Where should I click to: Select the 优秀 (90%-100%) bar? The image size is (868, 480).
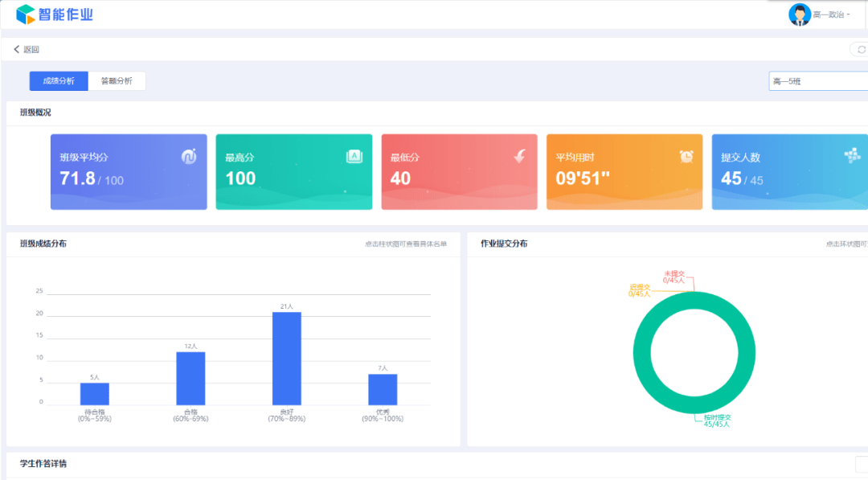click(x=383, y=389)
